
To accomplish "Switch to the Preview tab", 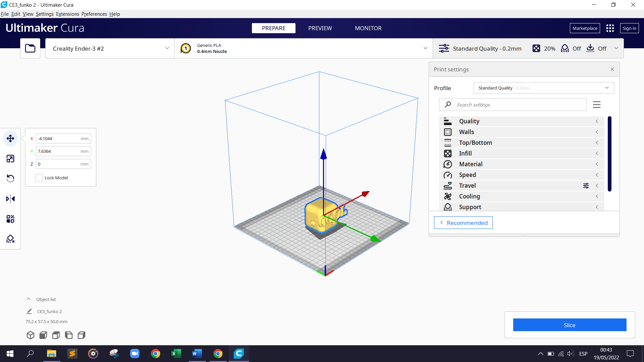I will tap(320, 28).
